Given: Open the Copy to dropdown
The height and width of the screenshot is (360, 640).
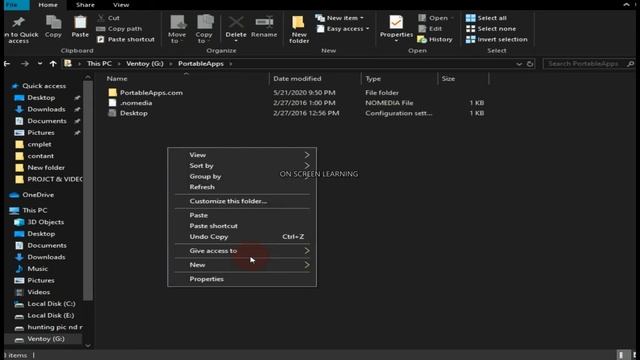Looking at the screenshot, I should point(204,29).
